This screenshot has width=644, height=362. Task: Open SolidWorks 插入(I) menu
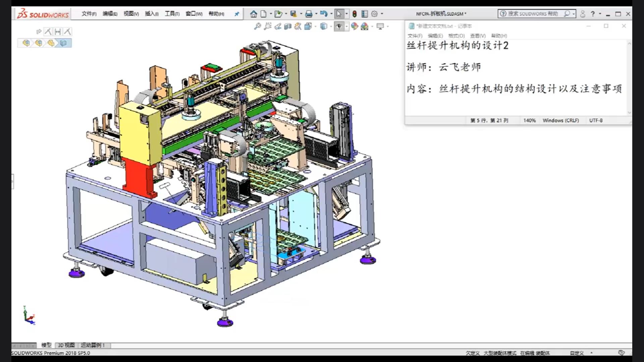152,14
